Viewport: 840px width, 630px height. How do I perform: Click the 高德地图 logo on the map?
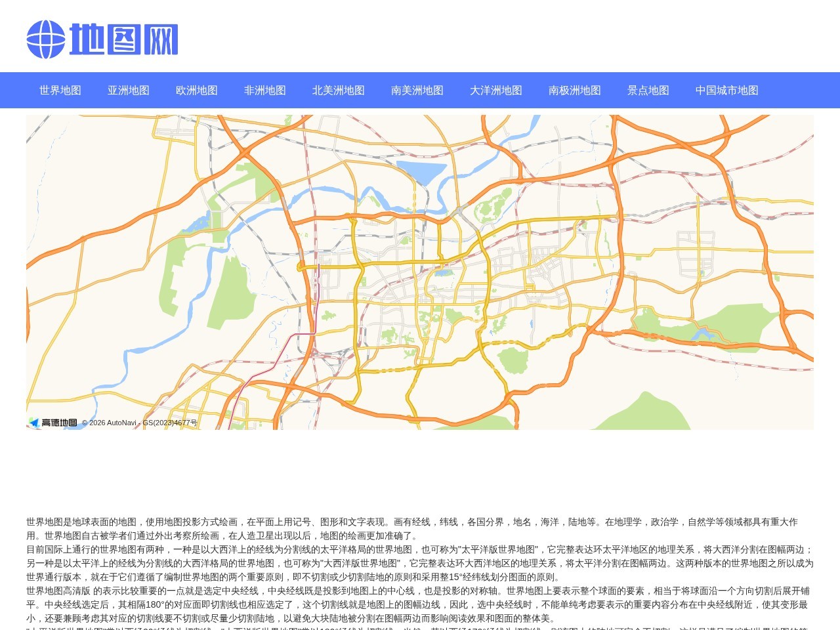coord(55,423)
